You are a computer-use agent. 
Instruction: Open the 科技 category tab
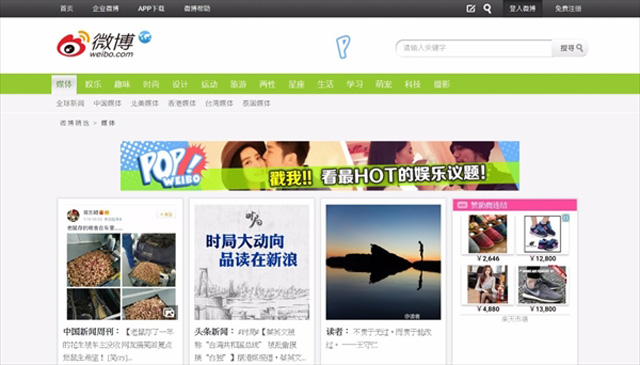click(413, 84)
